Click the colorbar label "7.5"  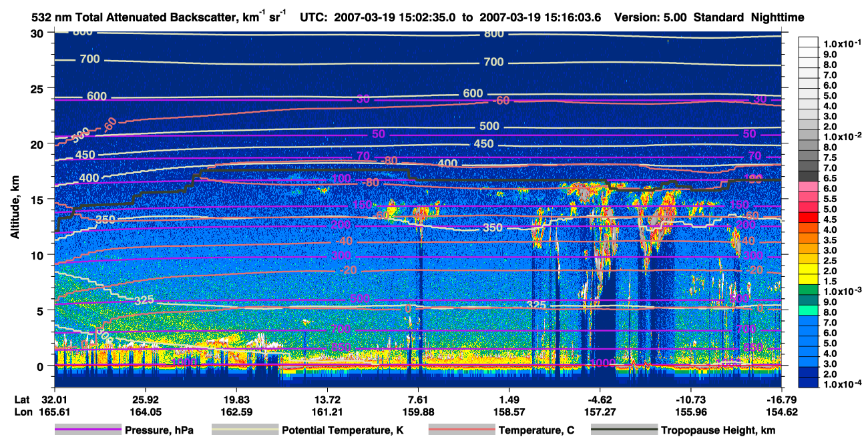point(829,157)
